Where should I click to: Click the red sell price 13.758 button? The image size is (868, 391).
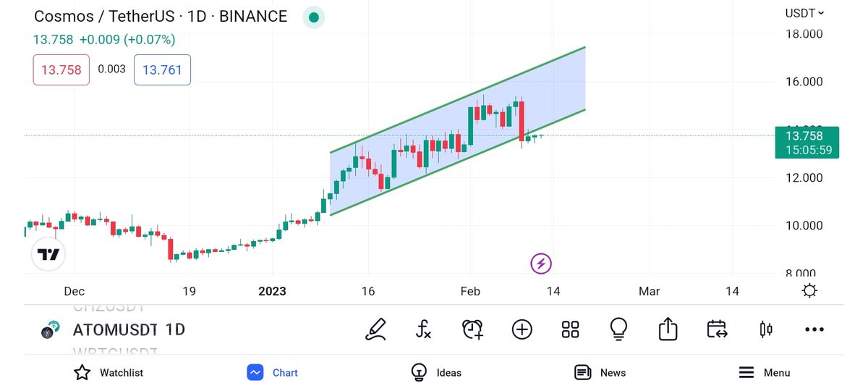[x=61, y=70]
